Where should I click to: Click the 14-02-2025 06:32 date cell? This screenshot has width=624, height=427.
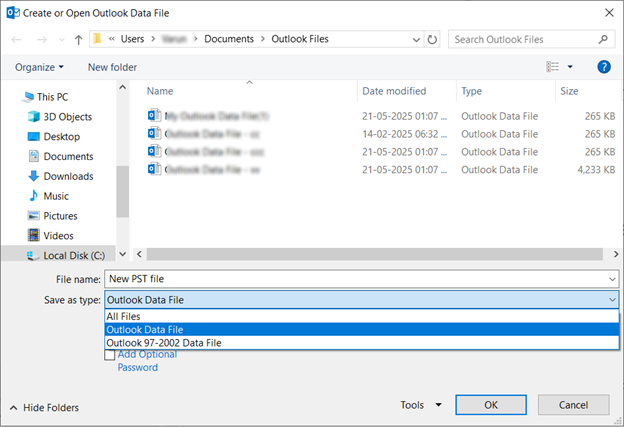pos(404,134)
